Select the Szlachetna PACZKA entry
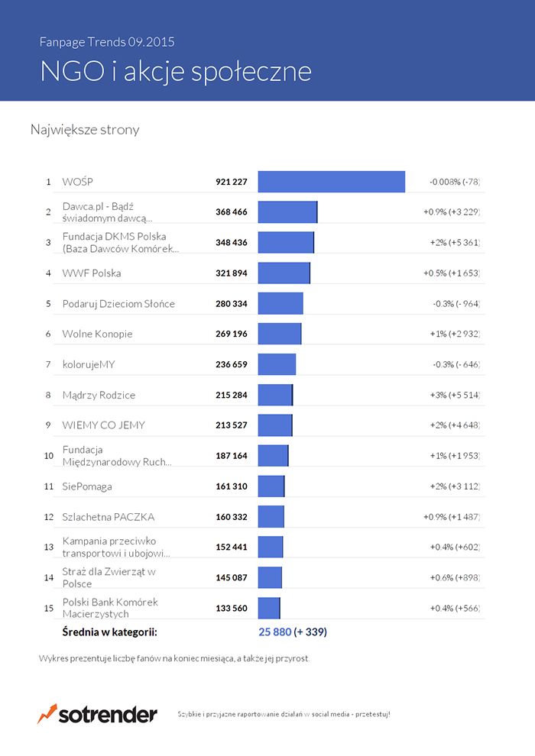 tap(108, 517)
